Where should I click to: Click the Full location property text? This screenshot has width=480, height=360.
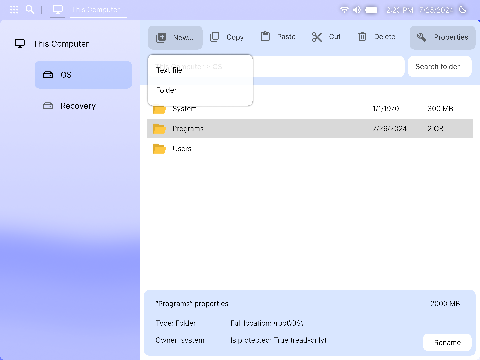pos(267,323)
